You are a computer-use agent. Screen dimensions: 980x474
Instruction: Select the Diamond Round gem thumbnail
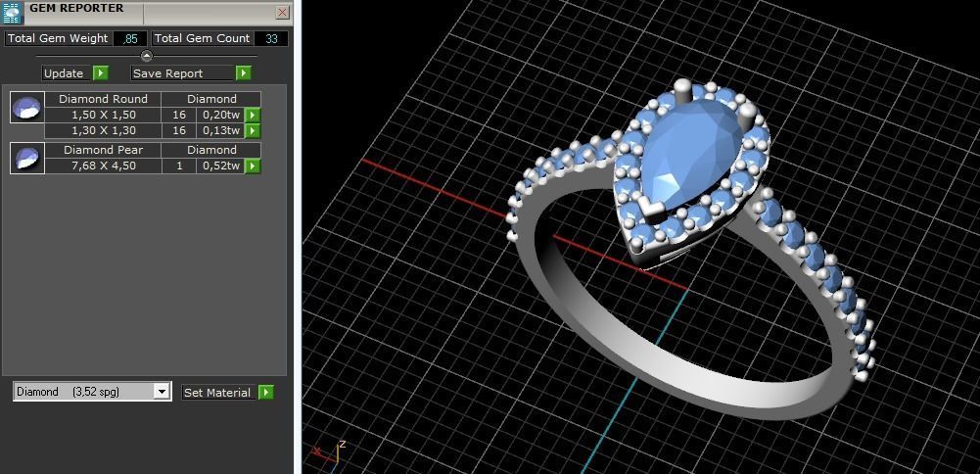pos(27,107)
